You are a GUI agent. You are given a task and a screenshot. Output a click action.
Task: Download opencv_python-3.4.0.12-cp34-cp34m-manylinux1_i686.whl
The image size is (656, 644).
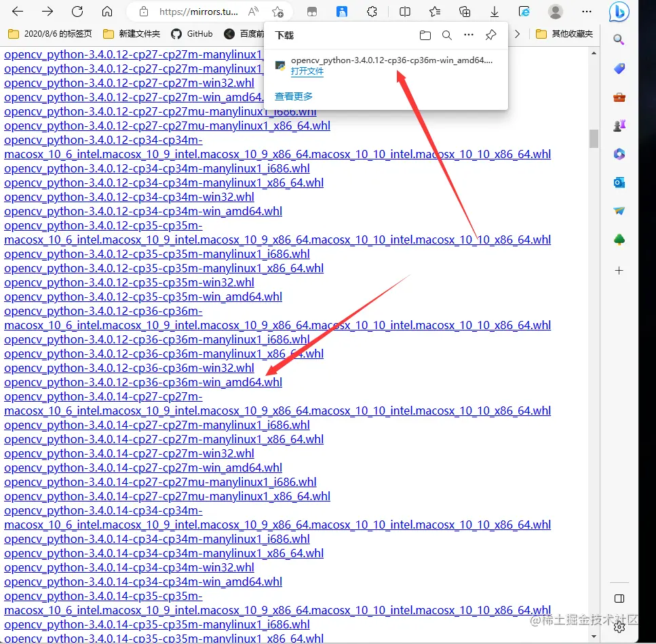click(x=157, y=168)
